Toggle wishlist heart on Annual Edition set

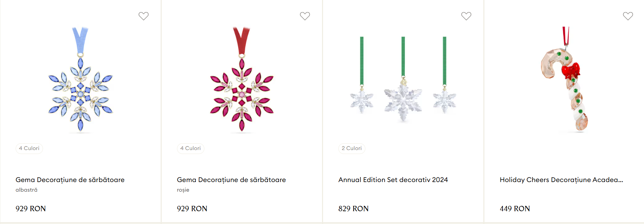coord(466,16)
